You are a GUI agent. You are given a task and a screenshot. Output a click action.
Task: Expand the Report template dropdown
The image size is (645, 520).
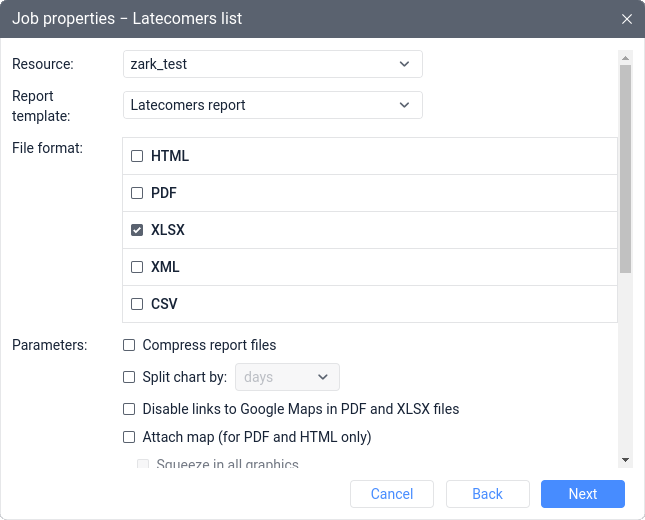click(x=273, y=105)
